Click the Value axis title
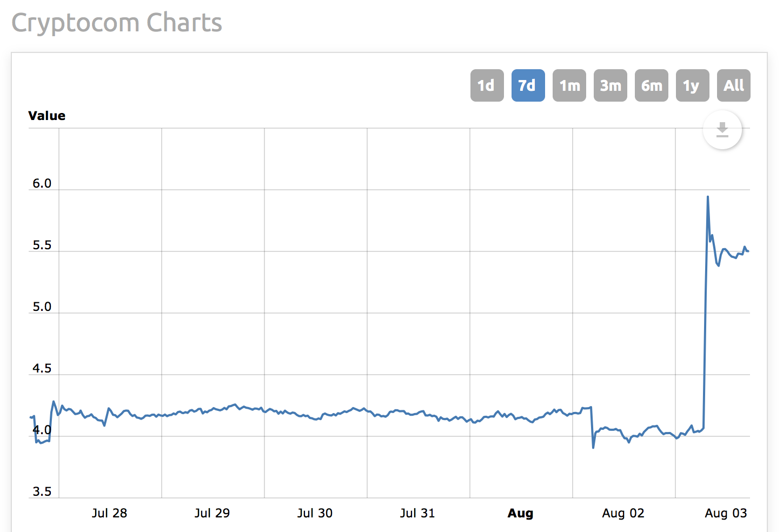 coord(47,116)
